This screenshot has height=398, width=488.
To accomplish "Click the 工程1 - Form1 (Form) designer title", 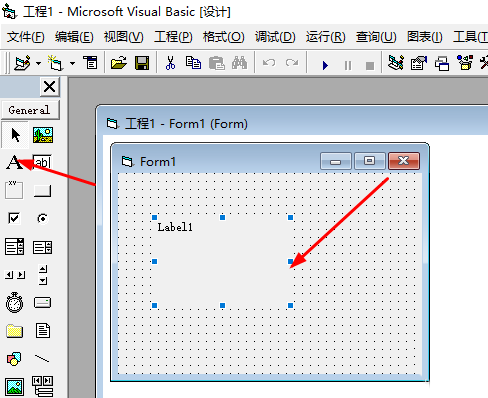I will pos(186,124).
